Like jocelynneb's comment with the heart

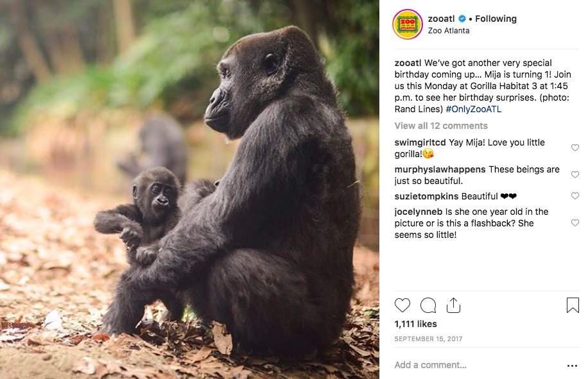[575, 223]
